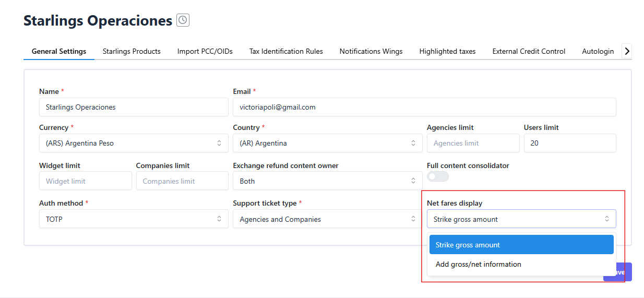Expand the Support ticket type dropdown
The width and height of the screenshot is (644, 298).
[x=327, y=219]
